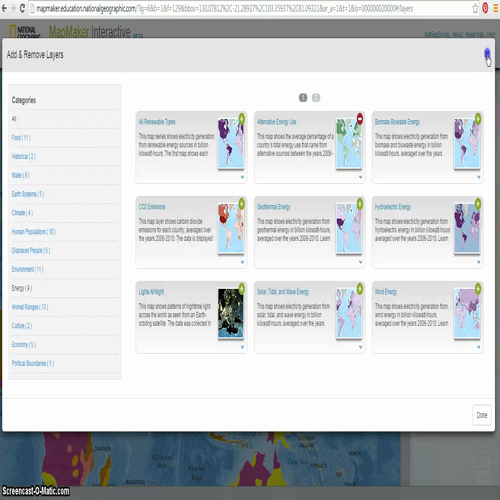Screen dimensions: 500x500
Task: Add the Solar, Tidal, and Wave Energy layer
Action: pos(360,289)
